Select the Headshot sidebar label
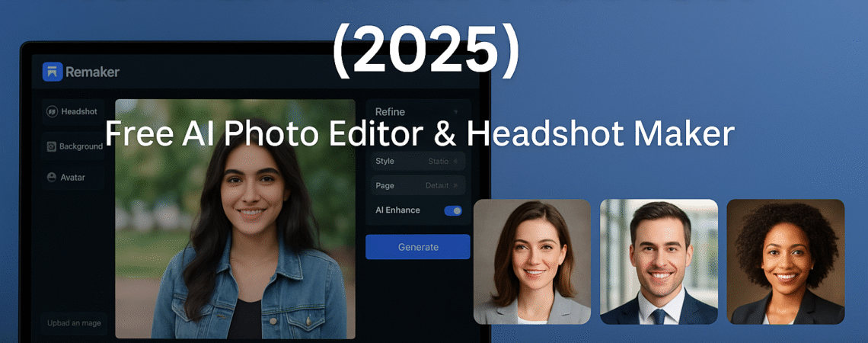This screenshot has width=868, height=343. tap(79, 111)
